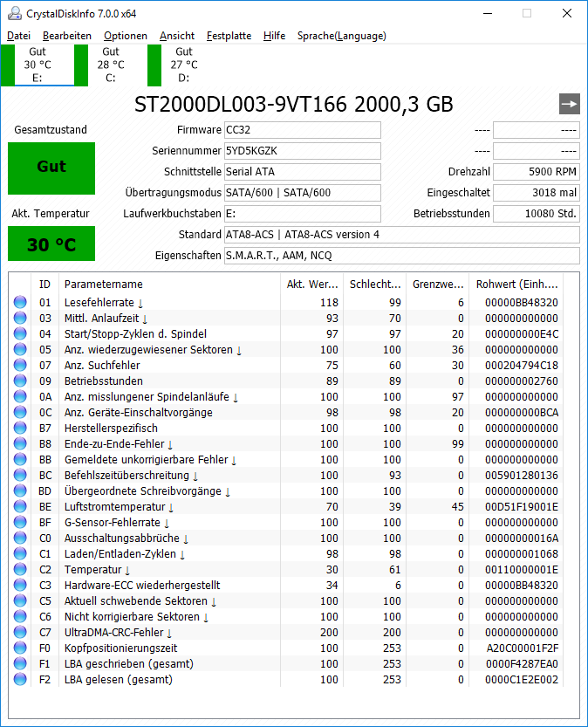This screenshot has width=588, height=727.
Task: Click the Eingeschaltet value 3018 mal
Action: pos(537,192)
